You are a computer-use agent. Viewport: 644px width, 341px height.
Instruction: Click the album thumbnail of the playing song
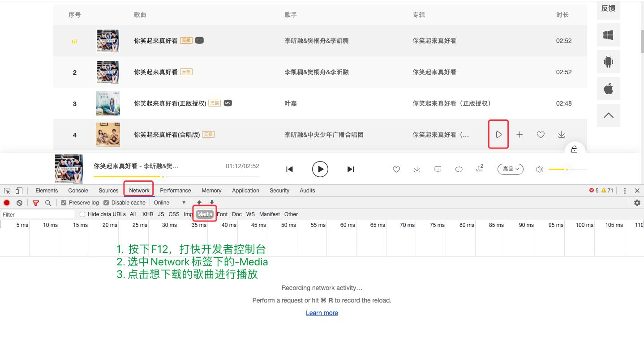coord(69,169)
